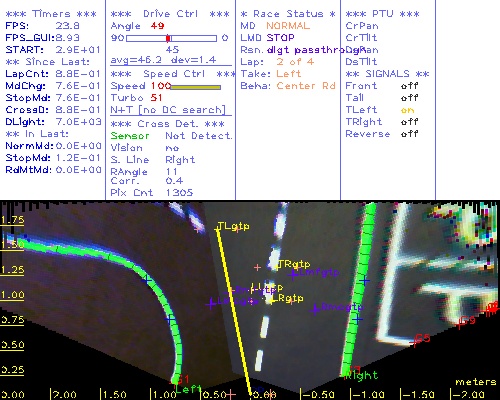Screen dimensions: 500x400
Task: Click the Drive Ctrl angle slider marker
Action: pos(168,38)
